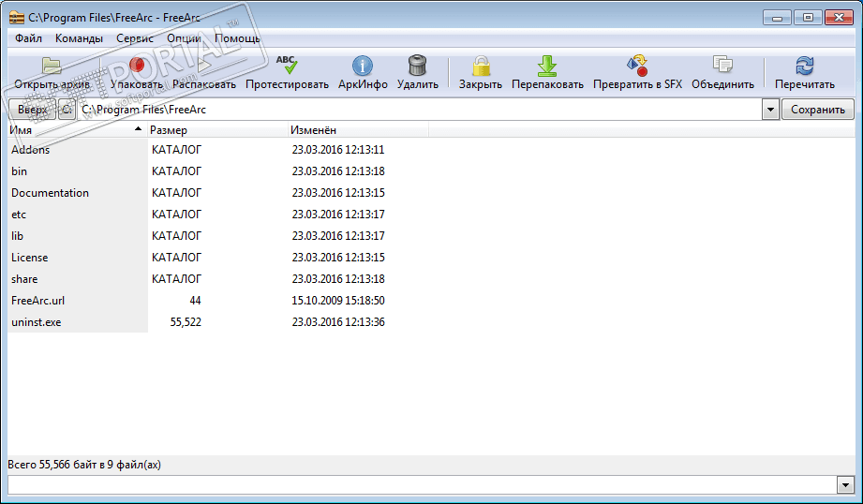
Task: Open the Команды menu
Action: [79, 38]
